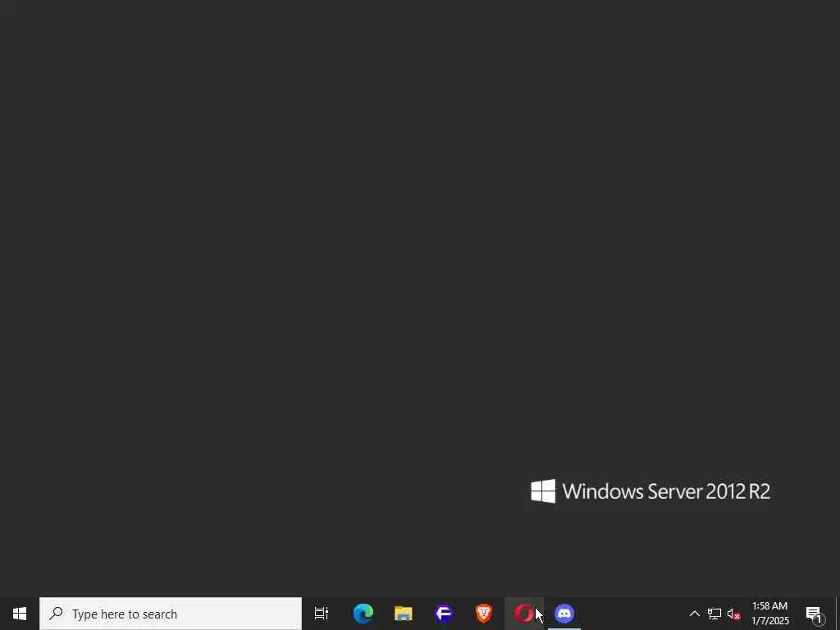
Task: Open the Windows Start menu
Action: pos(20,614)
